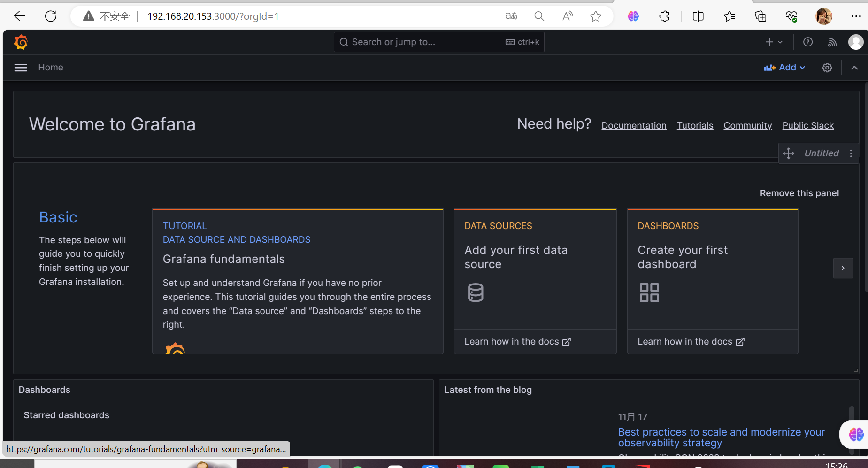The height and width of the screenshot is (468, 868).
Task: Open browser settings three-dot menu
Action: tap(856, 16)
